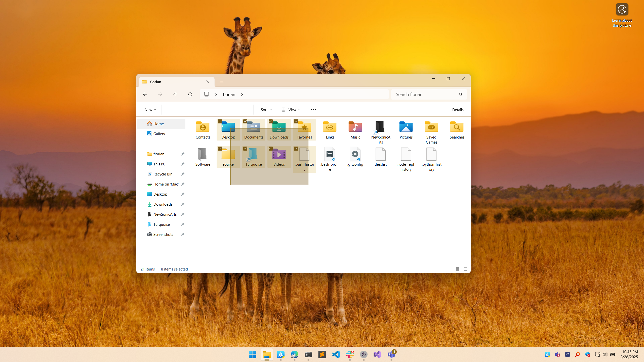
Task: Open the Sort dropdown menu
Action: click(x=266, y=110)
